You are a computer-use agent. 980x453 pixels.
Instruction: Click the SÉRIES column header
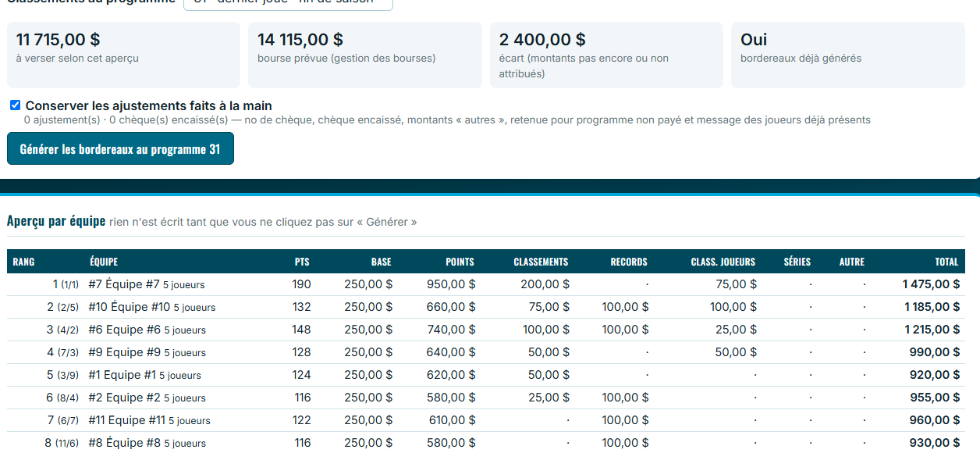797,262
